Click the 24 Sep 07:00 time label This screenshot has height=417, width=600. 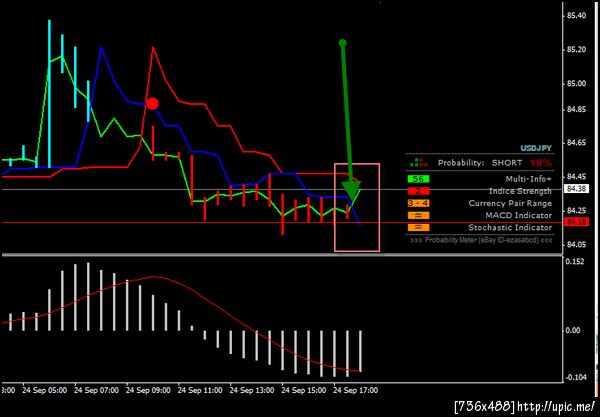pyautogui.click(x=96, y=391)
